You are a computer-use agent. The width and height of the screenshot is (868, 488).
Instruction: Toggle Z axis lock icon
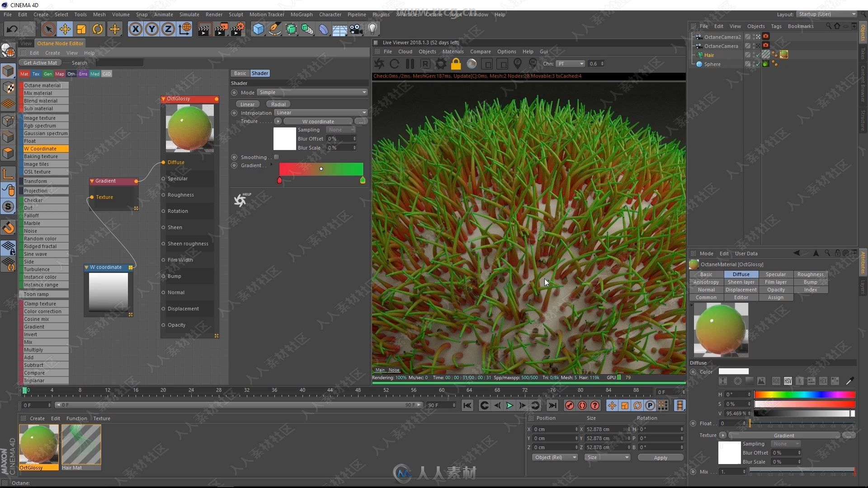pyautogui.click(x=168, y=29)
